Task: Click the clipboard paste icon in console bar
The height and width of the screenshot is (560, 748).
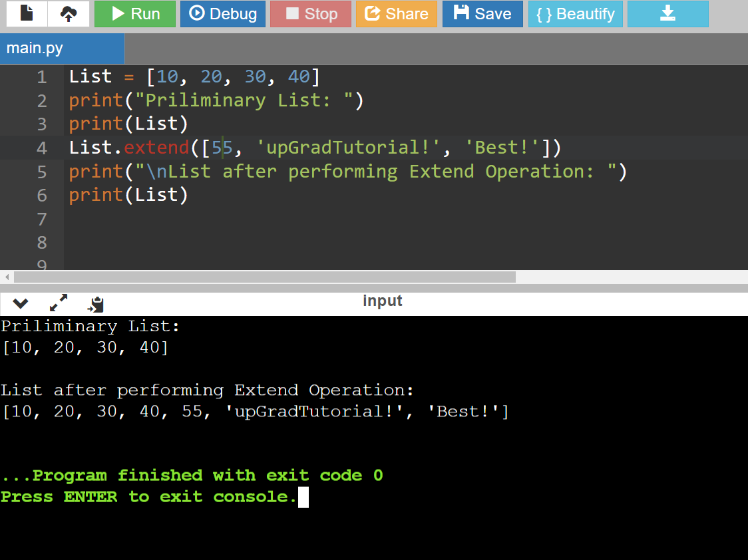Action: click(x=96, y=304)
